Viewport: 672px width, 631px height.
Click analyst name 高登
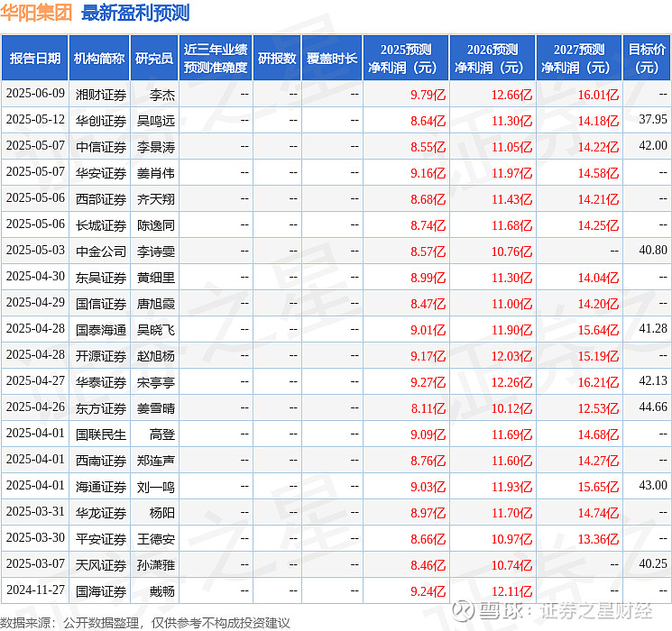(x=162, y=434)
